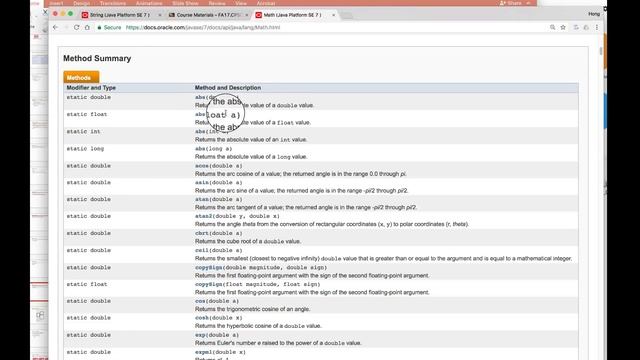Open the Transitions tab in PowerPoint window
Screen dimensions: 640x360
[113, 3]
